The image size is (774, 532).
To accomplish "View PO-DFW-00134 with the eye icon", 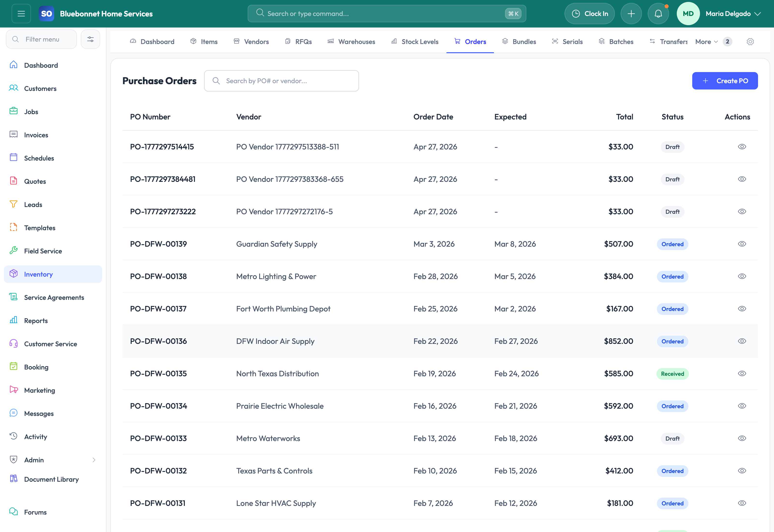I will [x=742, y=406].
